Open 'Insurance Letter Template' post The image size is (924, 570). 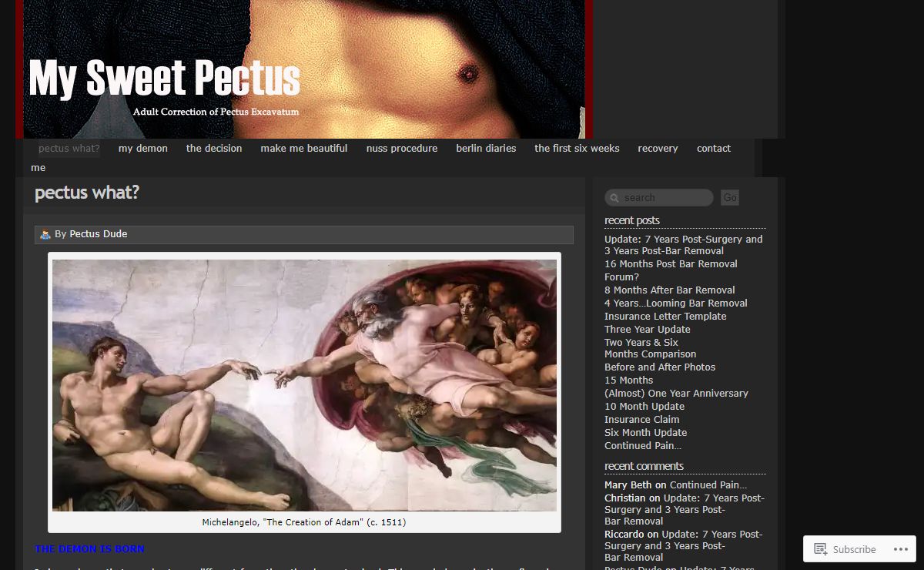[665, 317]
